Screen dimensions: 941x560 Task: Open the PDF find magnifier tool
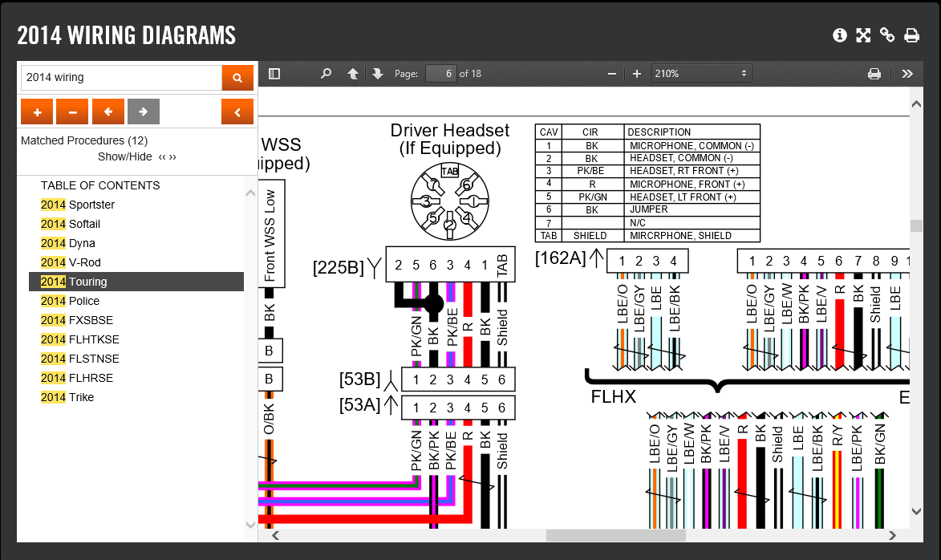tap(326, 74)
